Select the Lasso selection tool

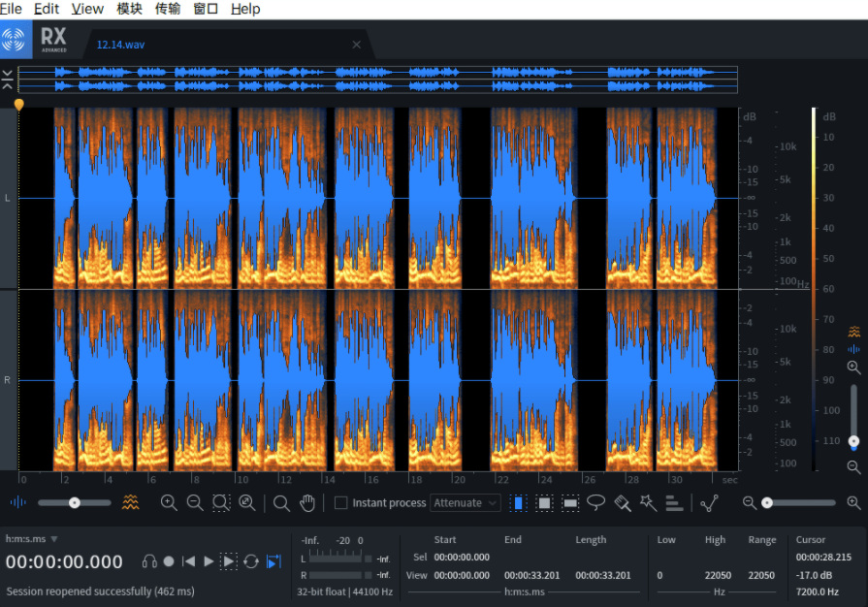[596, 502]
